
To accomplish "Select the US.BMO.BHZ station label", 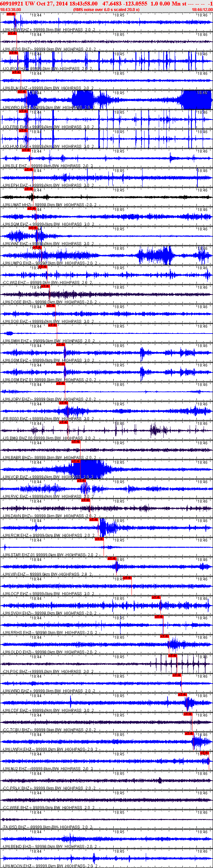I will [16, 438].
